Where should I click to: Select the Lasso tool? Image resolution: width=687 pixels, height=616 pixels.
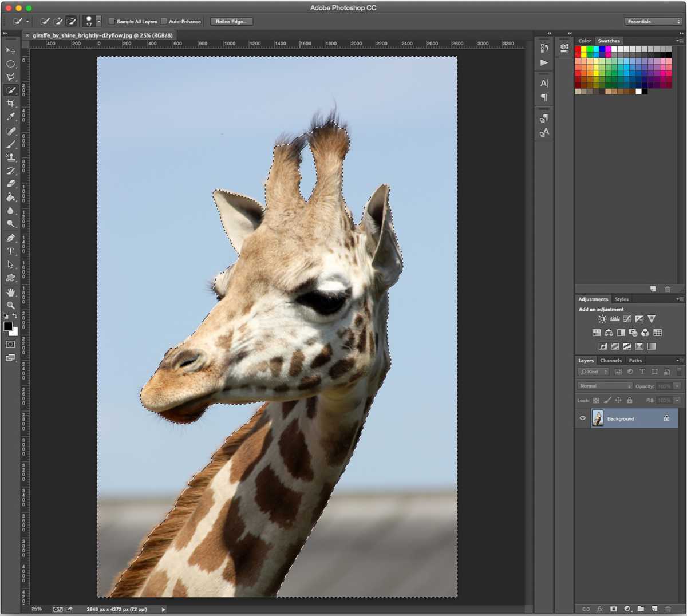click(x=10, y=77)
